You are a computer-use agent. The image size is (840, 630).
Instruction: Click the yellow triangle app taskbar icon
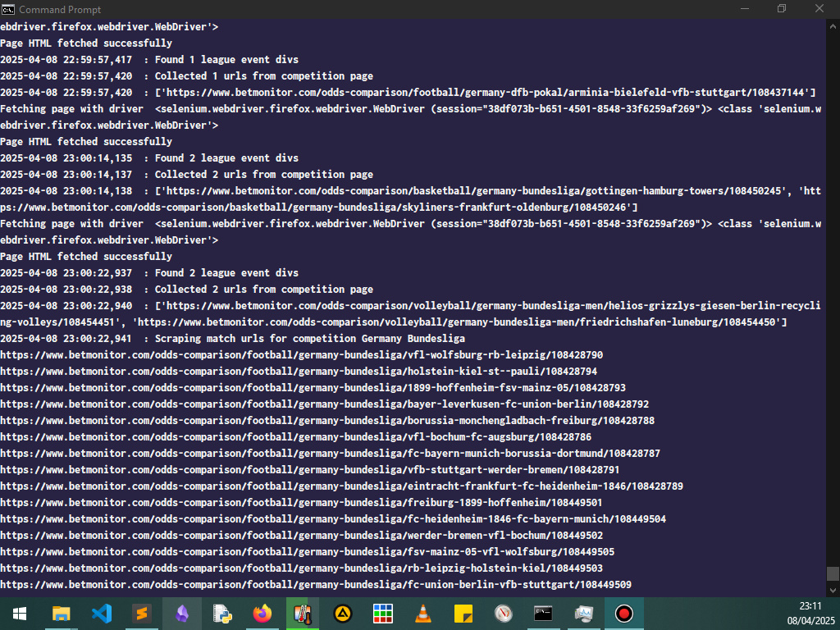[x=342, y=613]
